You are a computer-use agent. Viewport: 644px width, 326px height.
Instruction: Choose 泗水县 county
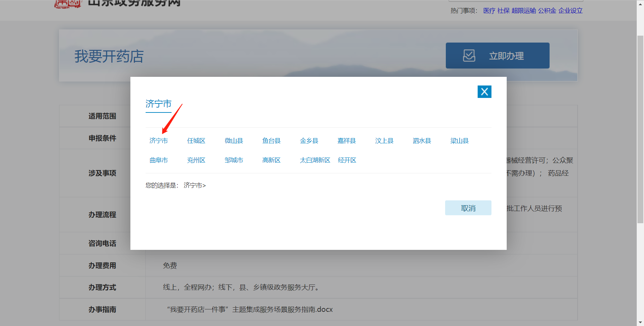422,141
